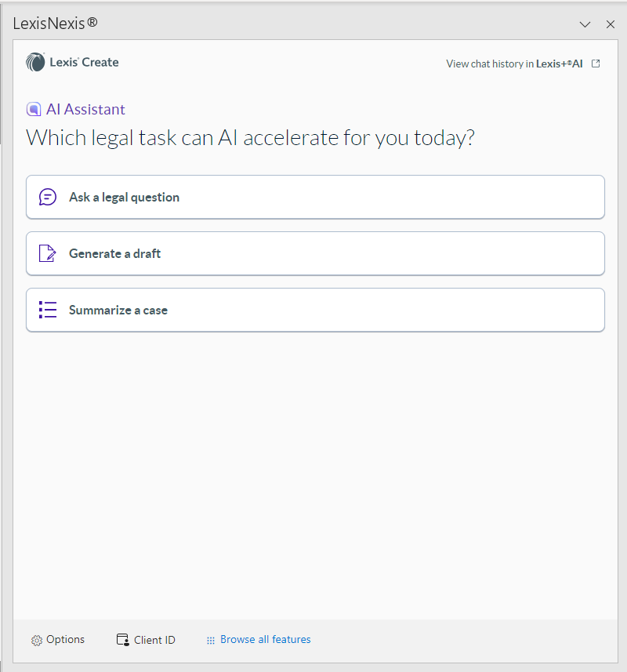Viewport: 627px width, 672px height.
Task: Open View chat history in Lexis+ AI
Action: click(514, 64)
